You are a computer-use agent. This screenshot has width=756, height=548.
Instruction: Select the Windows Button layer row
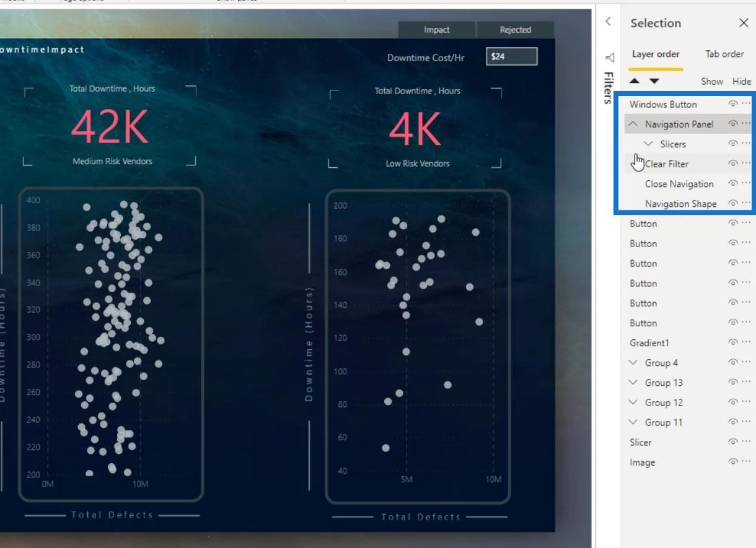pyautogui.click(x=688, y=104)
